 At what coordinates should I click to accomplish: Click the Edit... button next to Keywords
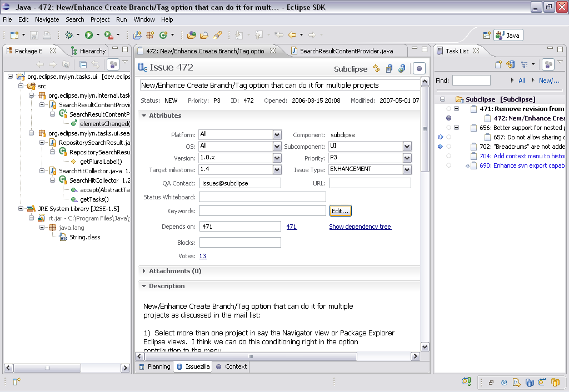[x=340, y=211]
